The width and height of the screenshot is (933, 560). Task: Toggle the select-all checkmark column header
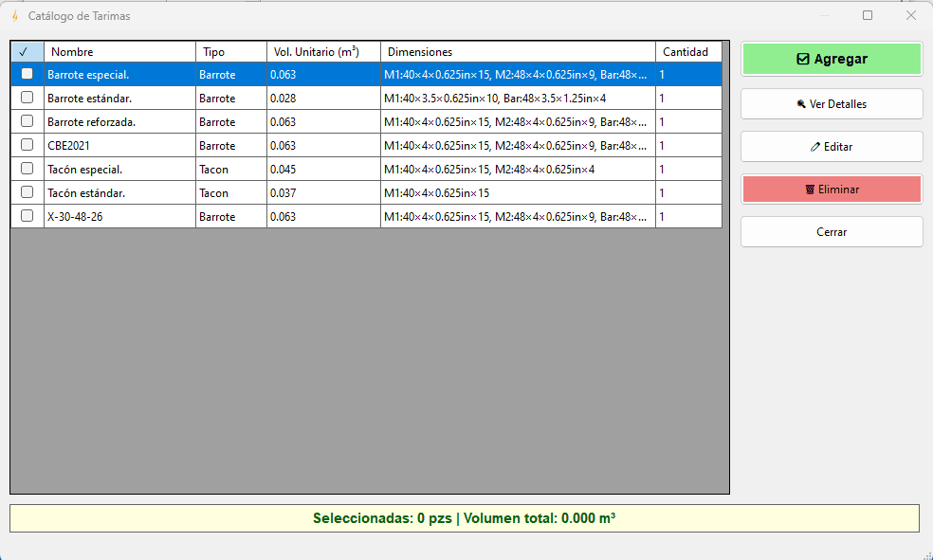click(27, 52)
